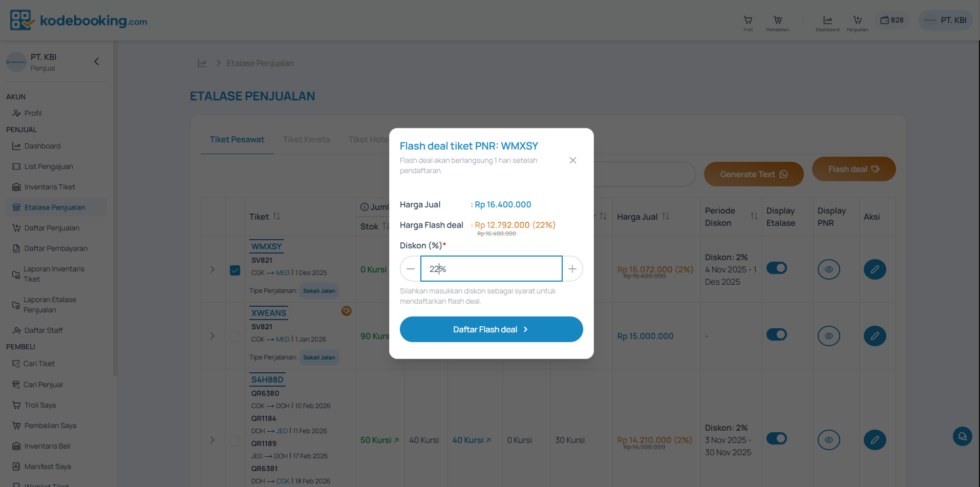
Task: Open the Dashboard chart icon in top bar
Action: click(x=827, y=20)
